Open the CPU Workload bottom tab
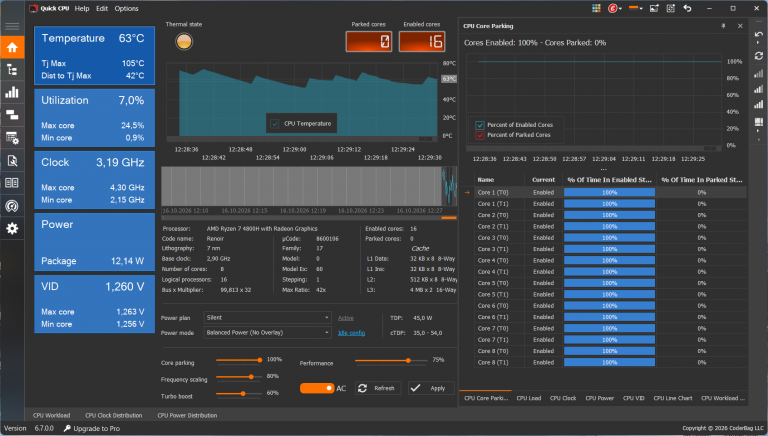Image resolution: width=768 pixels, height=436 pixels. [x=51, y=415]
